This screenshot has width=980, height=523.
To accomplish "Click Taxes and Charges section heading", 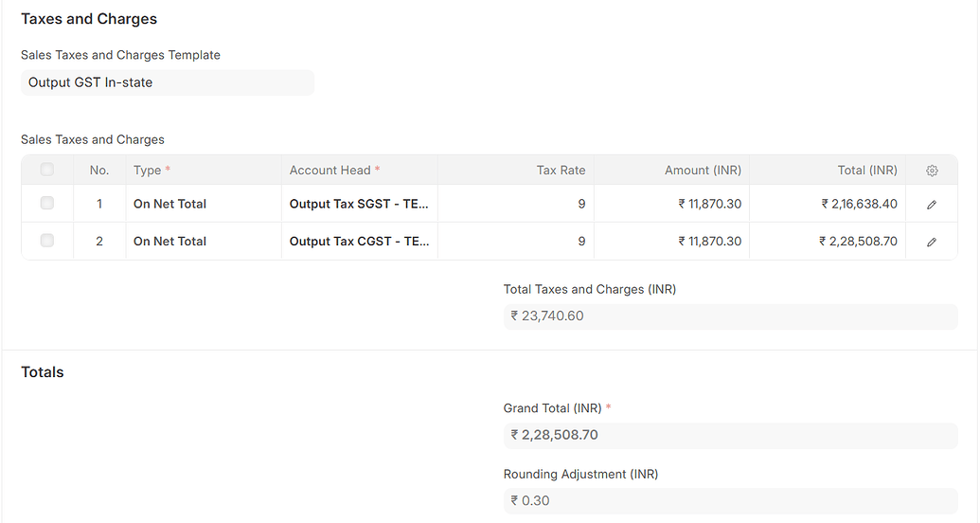I will (x=89, y=19).
